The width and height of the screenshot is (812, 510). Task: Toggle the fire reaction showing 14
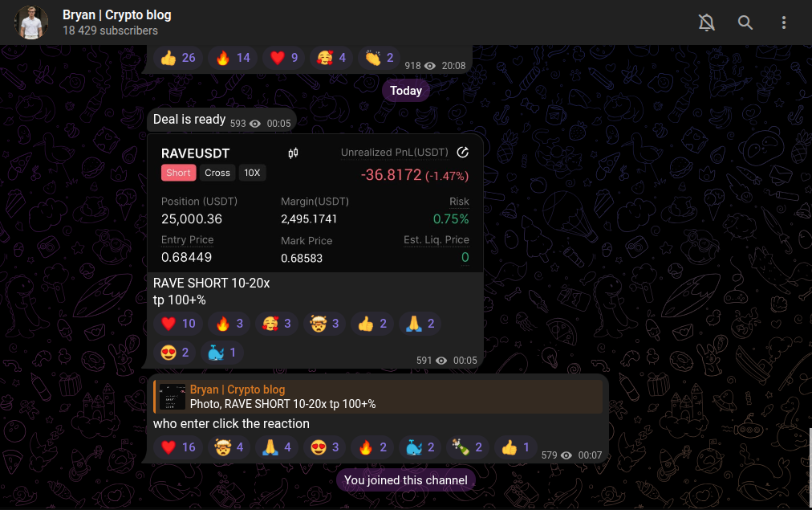pyautogui.click(x=233, y=58)
